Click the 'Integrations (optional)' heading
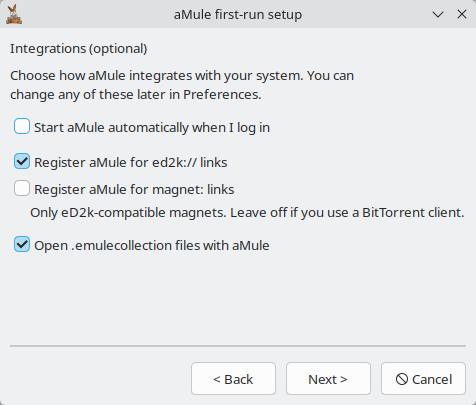 click(x=79, y=49)
